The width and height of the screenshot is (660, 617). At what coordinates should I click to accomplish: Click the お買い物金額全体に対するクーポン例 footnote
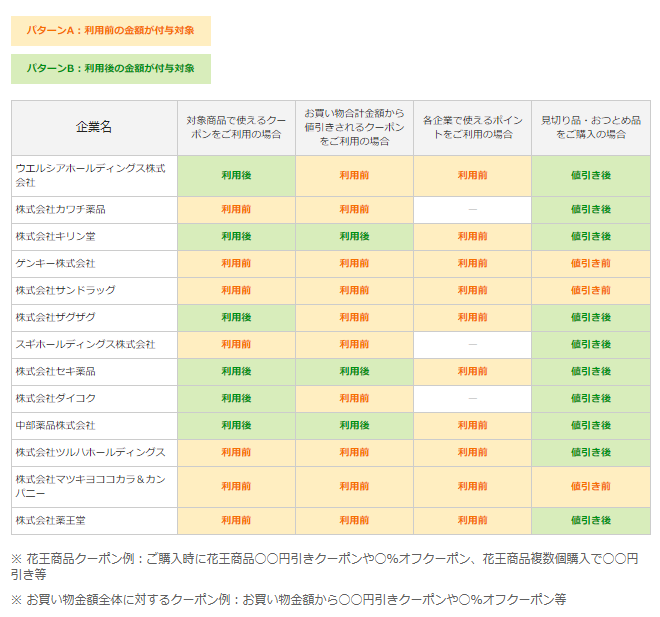point(289,599)
